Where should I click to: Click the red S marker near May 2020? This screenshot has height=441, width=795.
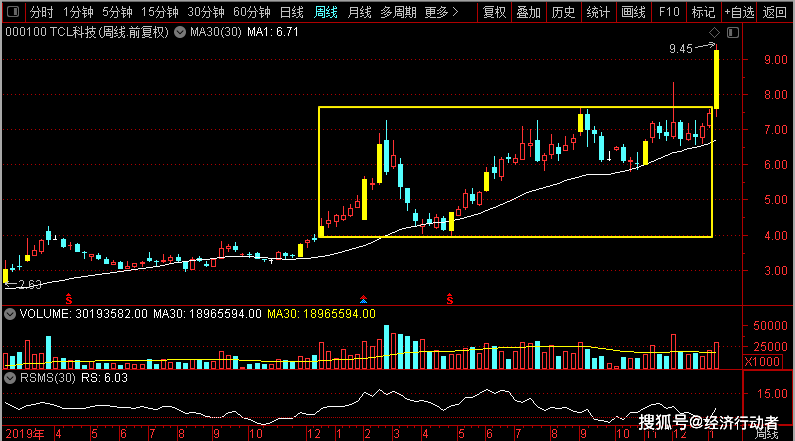(x=450, y=299)
